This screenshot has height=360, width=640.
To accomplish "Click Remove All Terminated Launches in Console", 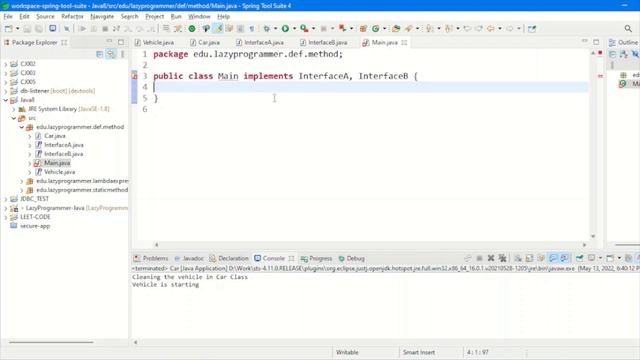I will point(502,258).
